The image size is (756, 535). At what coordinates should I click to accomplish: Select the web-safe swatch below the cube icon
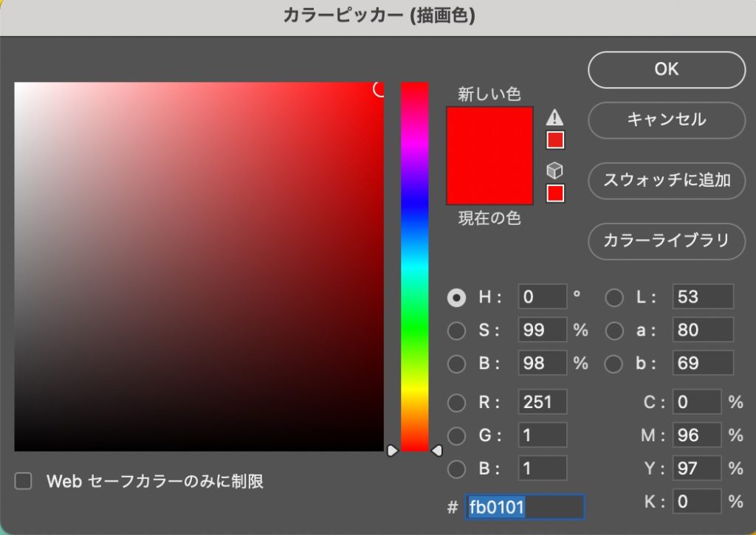554,193
